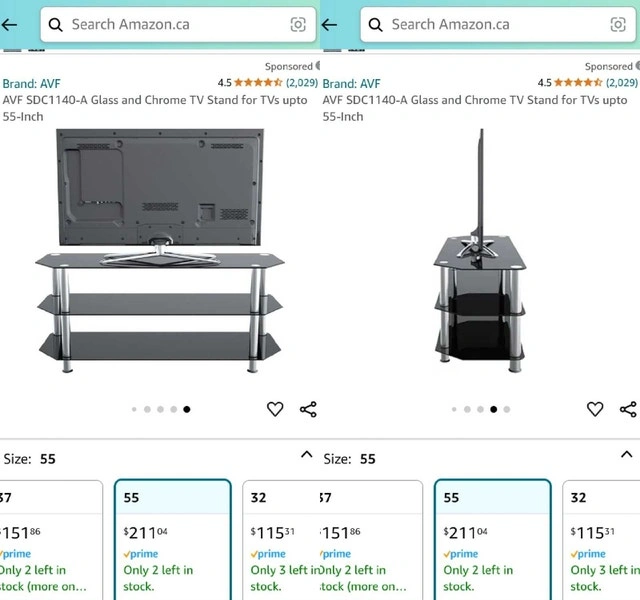
Task: Go back using the left screen's arrow
Action: click(x=10, y=25)
